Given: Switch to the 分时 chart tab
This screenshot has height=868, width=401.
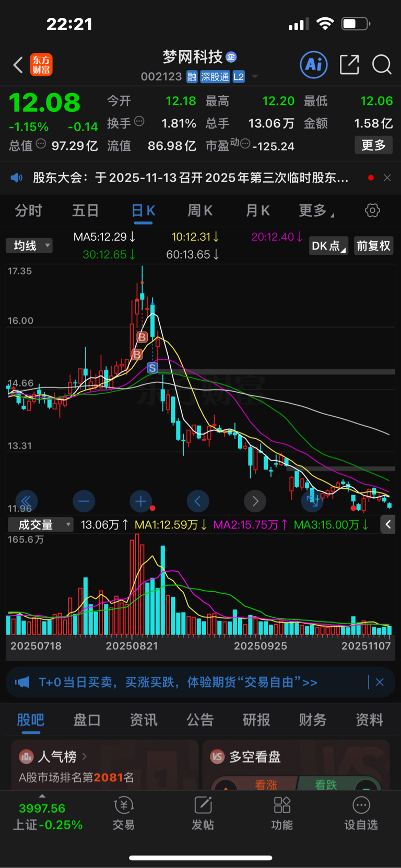Looking at the screenshot, I should click(28, 210).
